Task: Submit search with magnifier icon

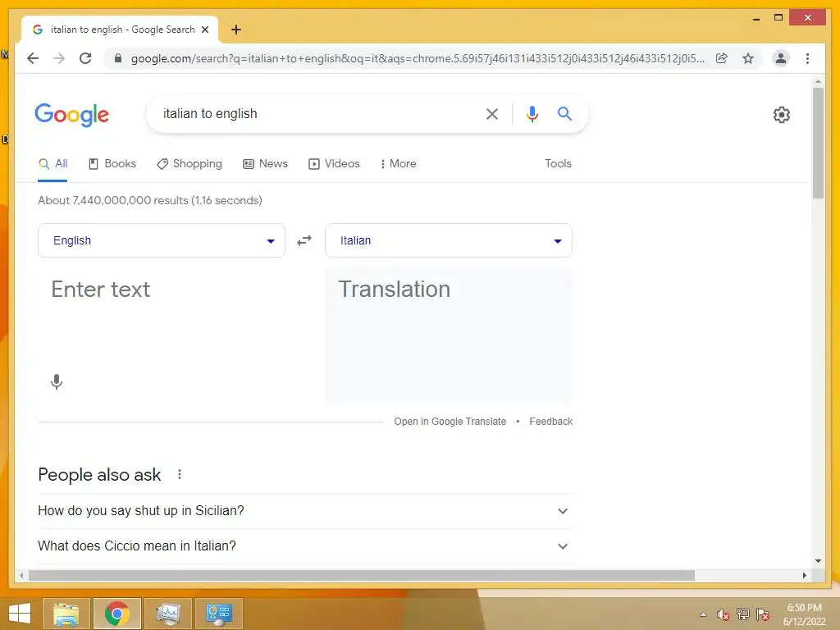Action: click(x=564, y=113)
